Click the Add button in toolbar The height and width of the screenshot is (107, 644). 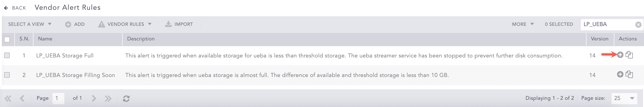pos(75,24)
